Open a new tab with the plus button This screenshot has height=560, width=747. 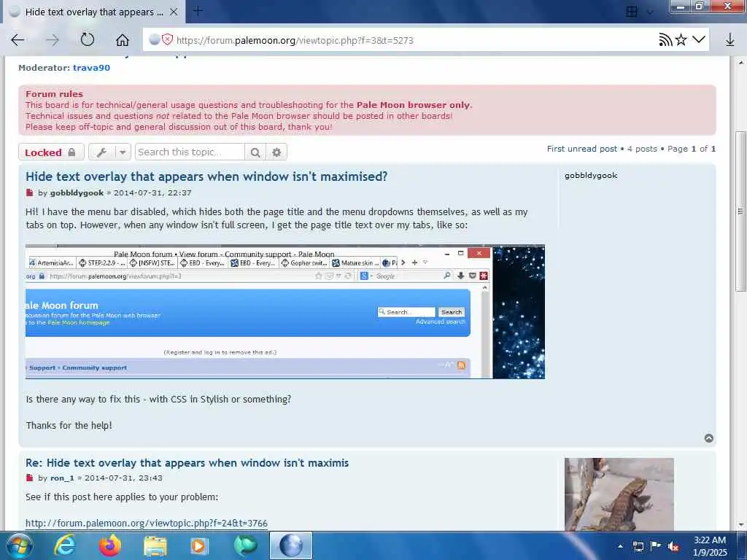[198, 10]
